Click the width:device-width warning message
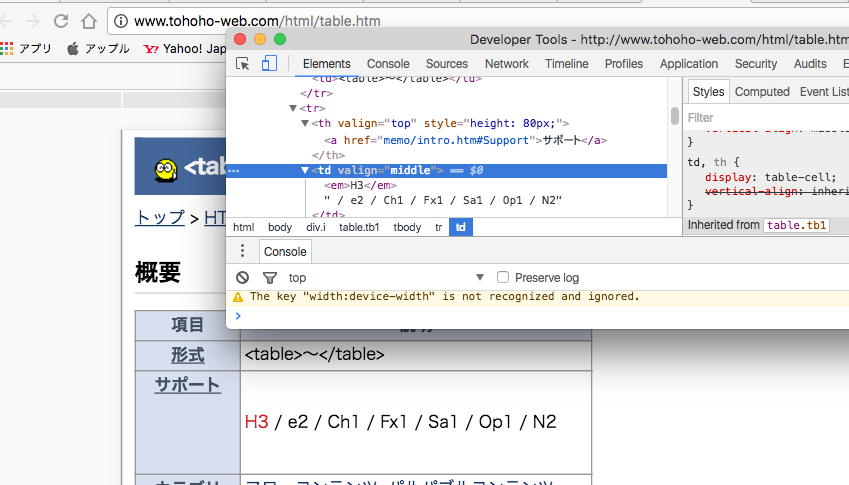The image size is (849, 485). 445,297
